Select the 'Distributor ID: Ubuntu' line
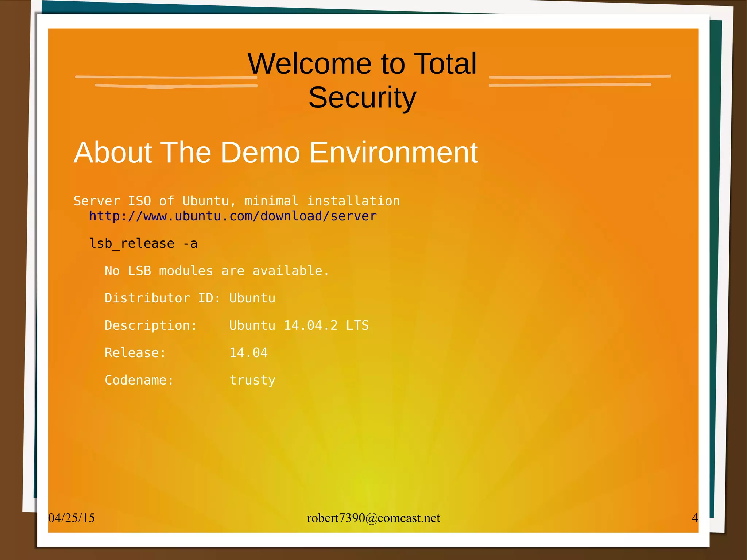The height and width of the screenshot is (560, 747). (190, 298)
